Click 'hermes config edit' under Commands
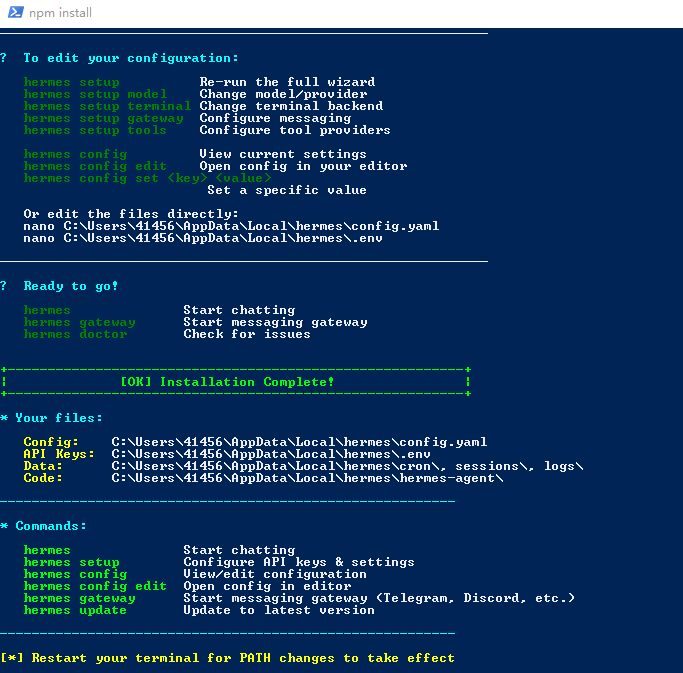This screenshot has width=683, height=673. [x=95, y=586]
